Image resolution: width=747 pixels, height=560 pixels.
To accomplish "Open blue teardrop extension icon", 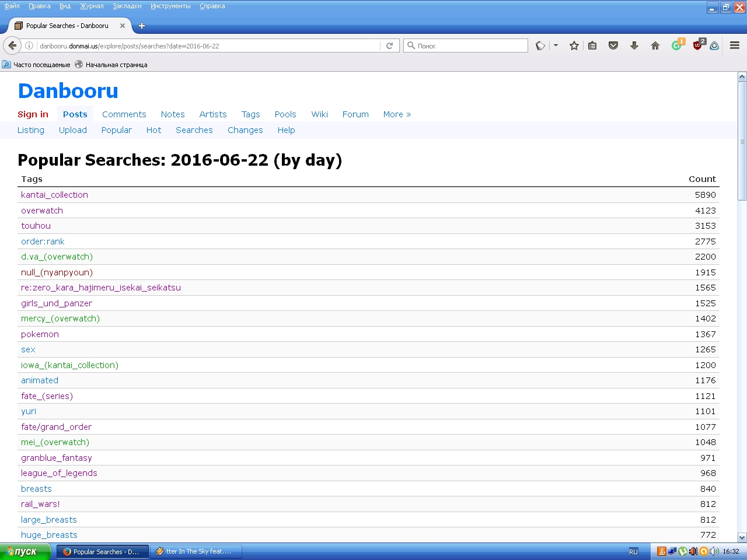I will (x=714, y=45).
